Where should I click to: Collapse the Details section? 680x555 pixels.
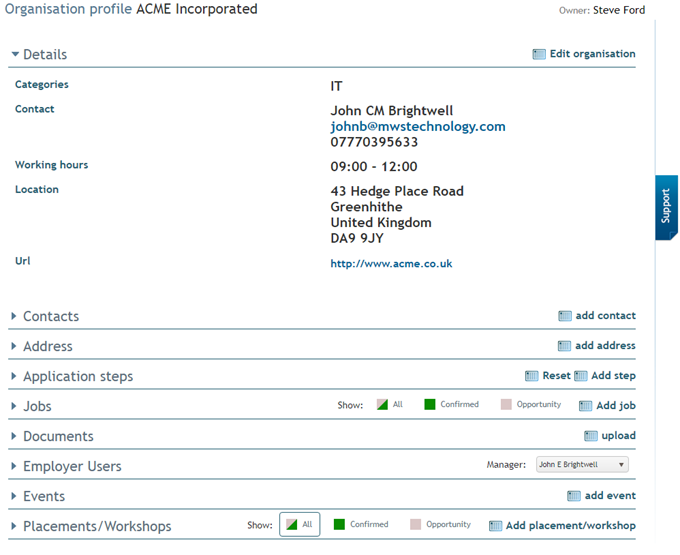pyautogui.click(x=16, y=54)
